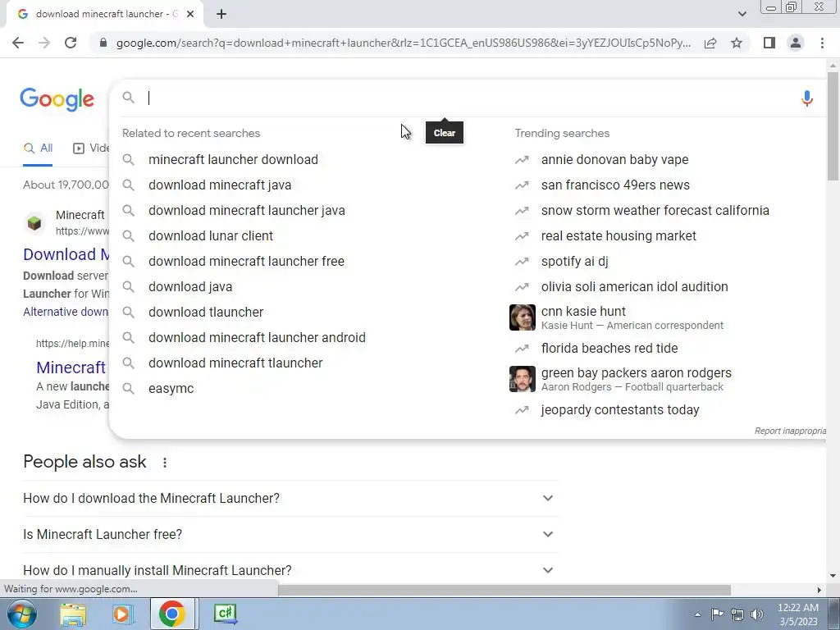
Task: Open People also ask three-dot options
Action: [165, 463]
